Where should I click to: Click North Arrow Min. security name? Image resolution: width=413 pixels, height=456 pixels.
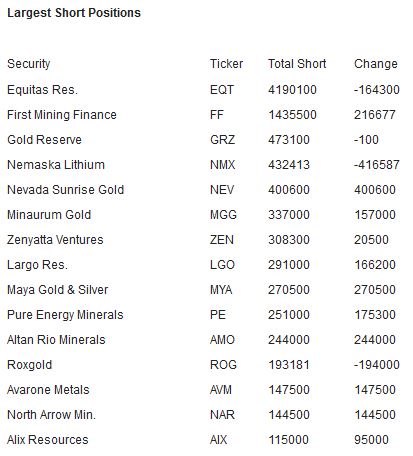tap(51, 415)
